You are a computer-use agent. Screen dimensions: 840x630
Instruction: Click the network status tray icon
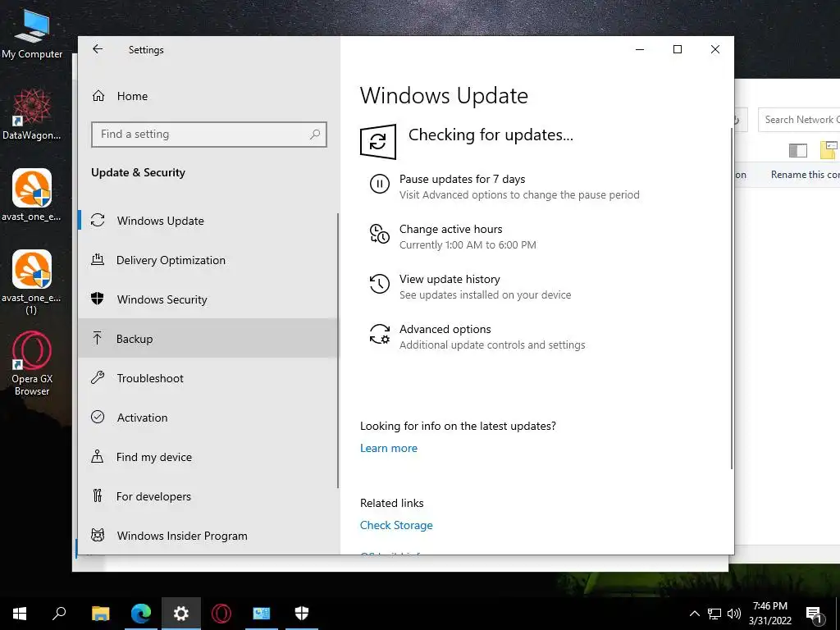click(714, 614)
